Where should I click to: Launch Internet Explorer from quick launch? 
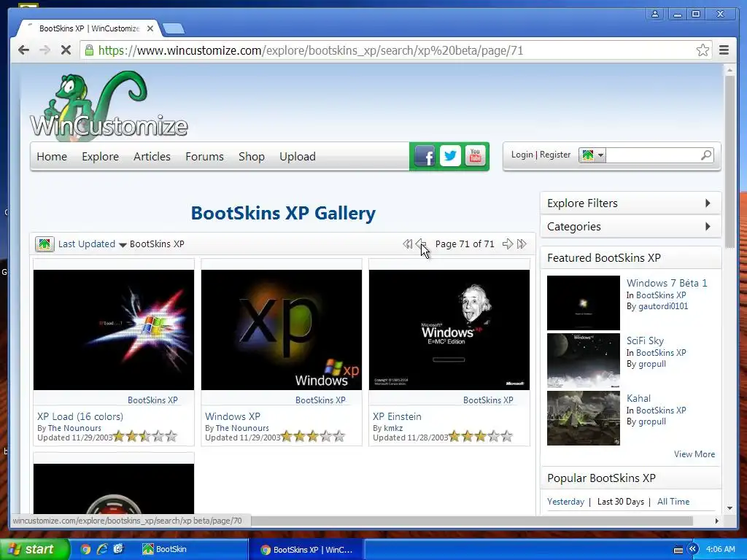[x=102, y=549]
